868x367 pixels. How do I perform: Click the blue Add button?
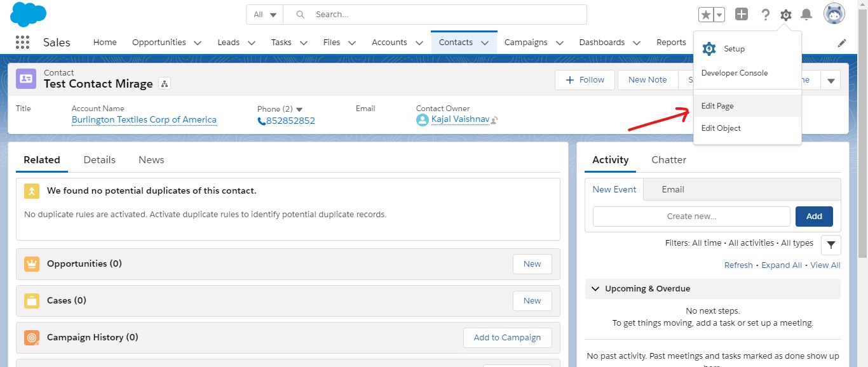[x=814, y=217]
